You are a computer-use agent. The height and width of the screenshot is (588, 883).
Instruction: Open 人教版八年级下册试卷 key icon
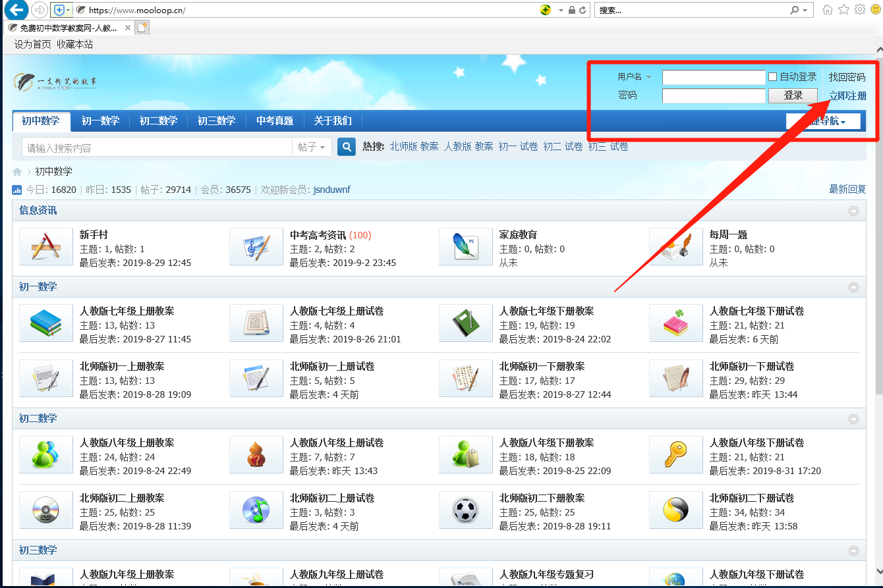tap(676, 455)
